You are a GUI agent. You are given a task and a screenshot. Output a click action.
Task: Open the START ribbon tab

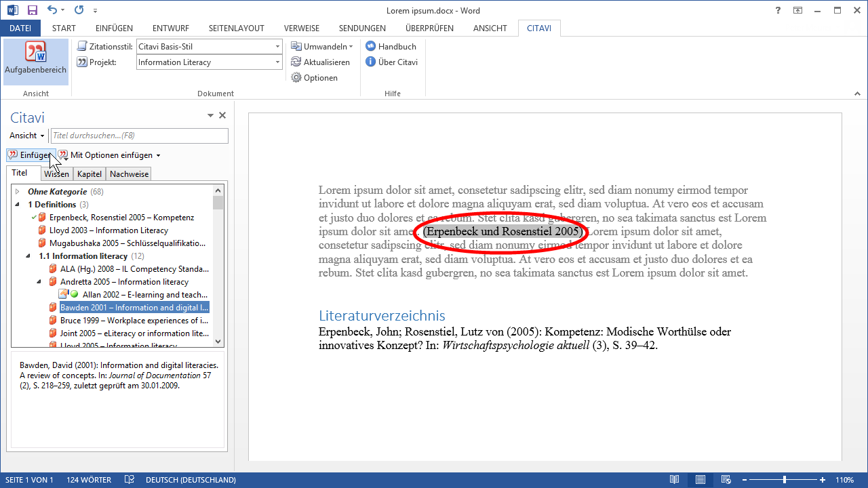[x=64, y=28]
